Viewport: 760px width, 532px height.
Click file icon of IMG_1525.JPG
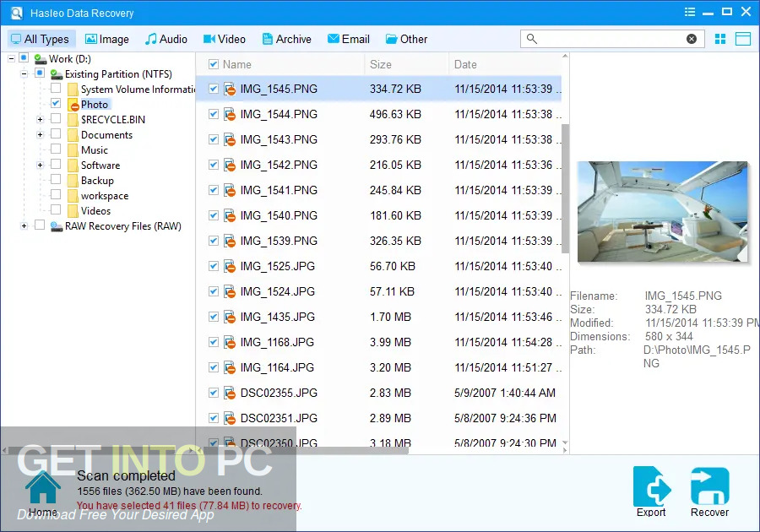(230, 267)
